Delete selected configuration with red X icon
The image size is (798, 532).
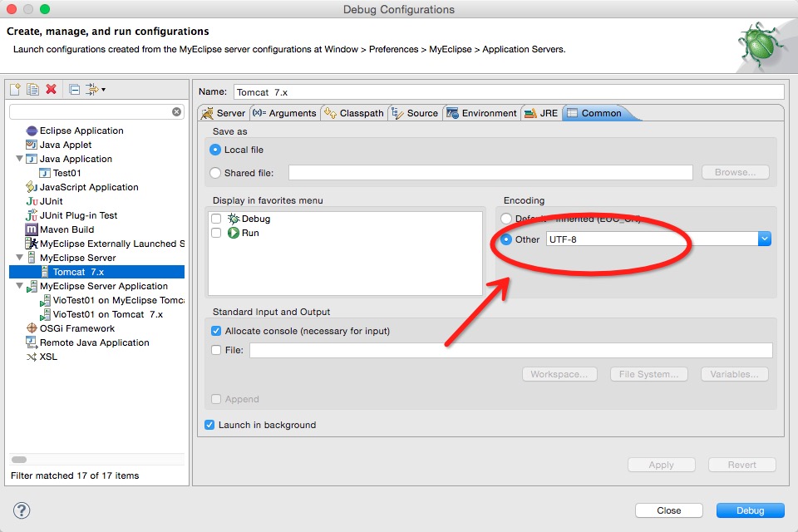coord(51,90)
